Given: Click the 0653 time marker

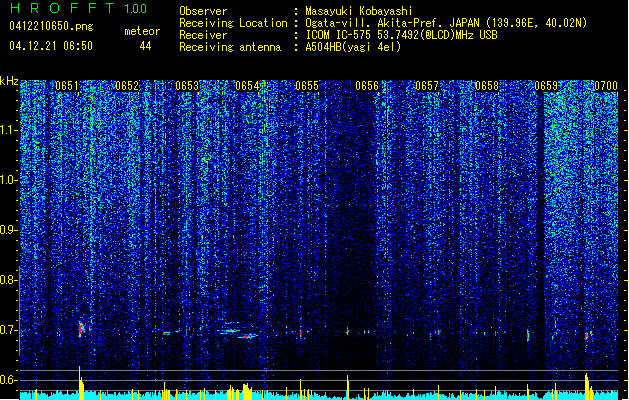Looking at the screenshot, I should click(187, 86).
